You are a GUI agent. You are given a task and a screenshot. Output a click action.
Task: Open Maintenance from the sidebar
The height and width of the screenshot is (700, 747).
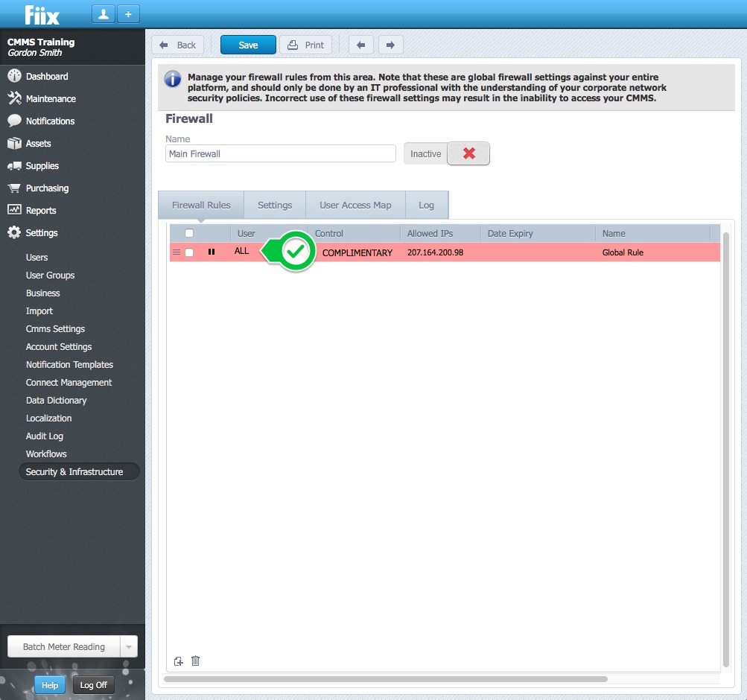point(51,98)
